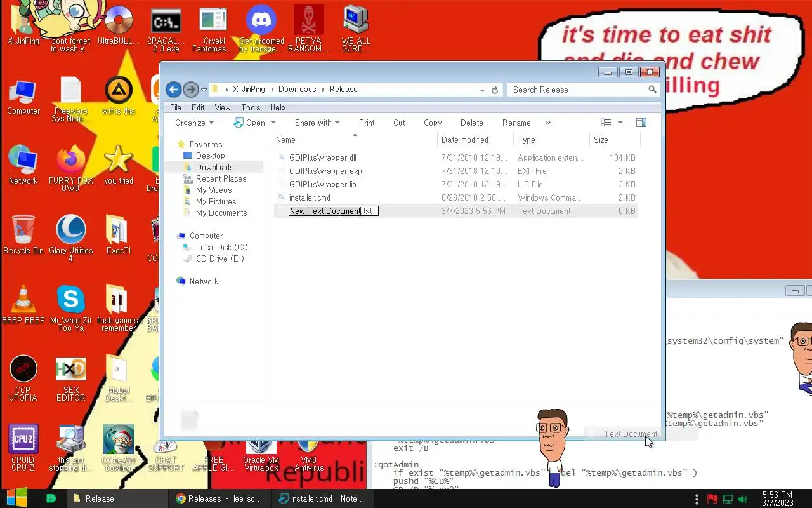The image size is (812, 508).
Task: Open the Help menu
Action: (278, 107)
